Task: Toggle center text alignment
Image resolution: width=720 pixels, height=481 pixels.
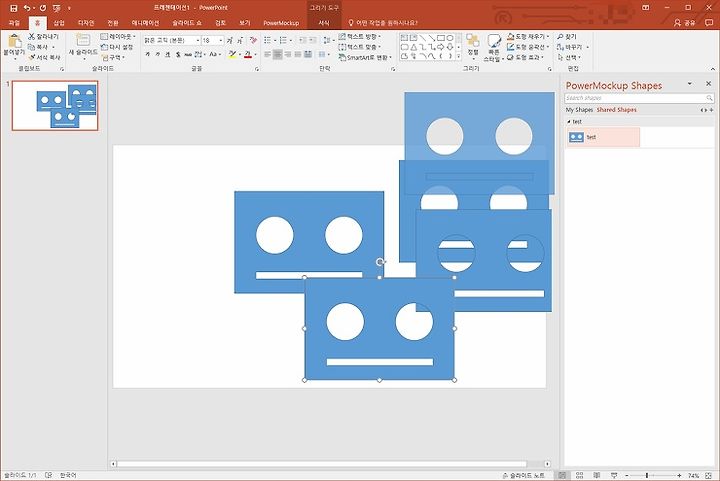Action: 278,54
